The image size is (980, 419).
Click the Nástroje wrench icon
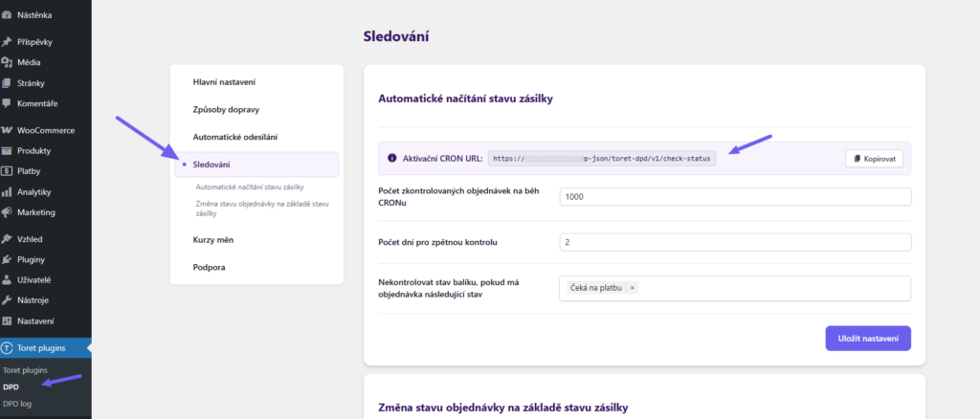click(7, 300)
